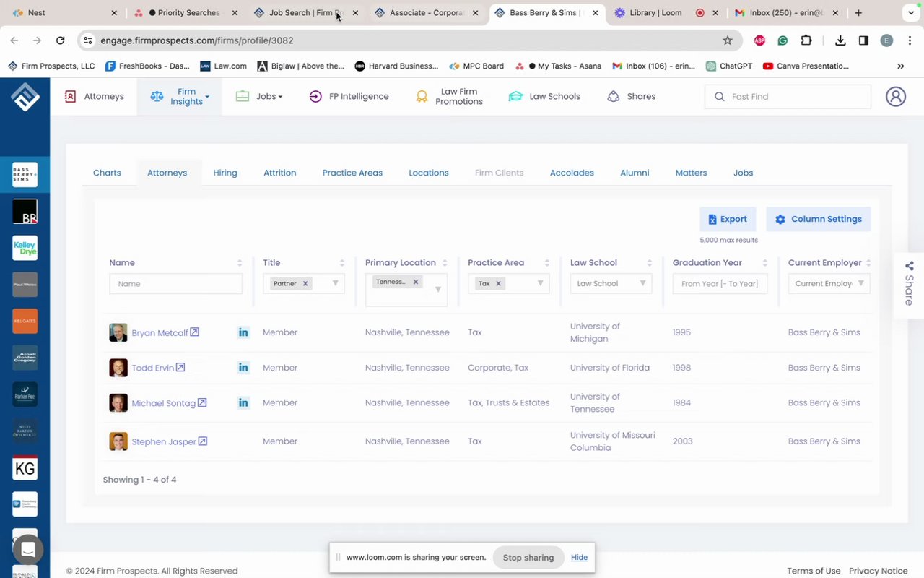This screenshot has height=578, width=924.
Task: Open the BR firm logo in sidebar
Action: [25, 212]
